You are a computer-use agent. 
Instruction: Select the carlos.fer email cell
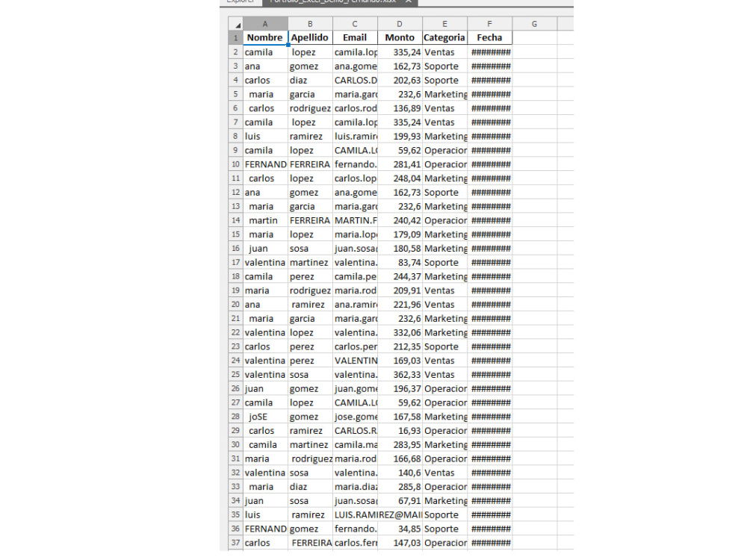355,543
